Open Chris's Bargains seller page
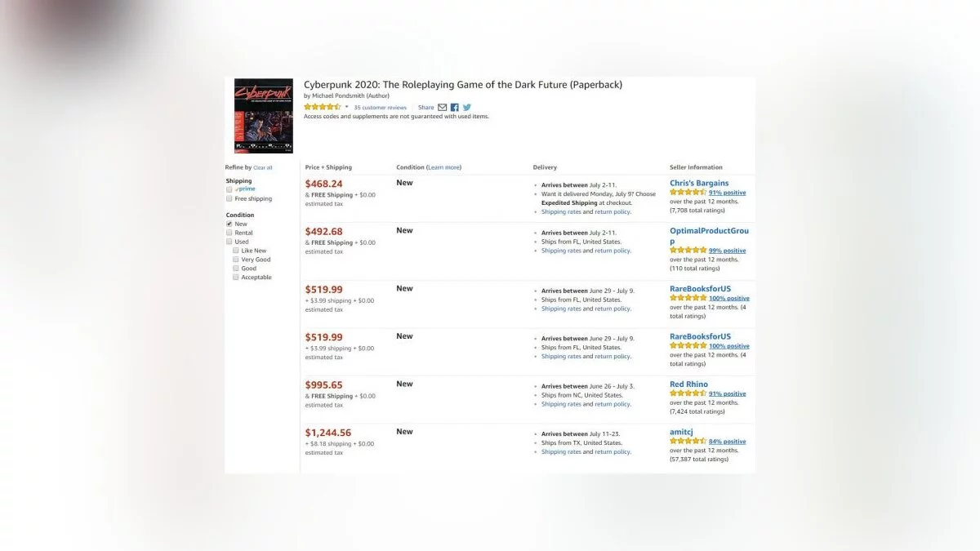Image resolution: width=980 pixels, height=551 pixels. pyautogui.click(x=699, y=183)
